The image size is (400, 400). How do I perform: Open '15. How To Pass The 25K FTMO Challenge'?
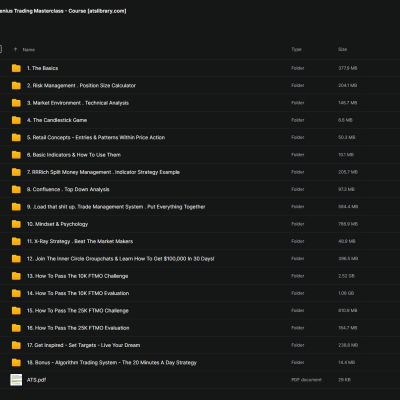tap(78, 311)
